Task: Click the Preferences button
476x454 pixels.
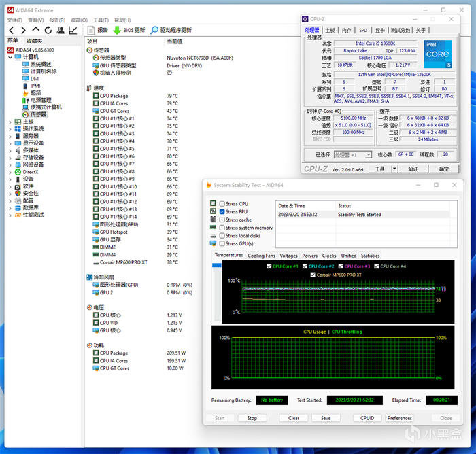Action: [400, 418]
